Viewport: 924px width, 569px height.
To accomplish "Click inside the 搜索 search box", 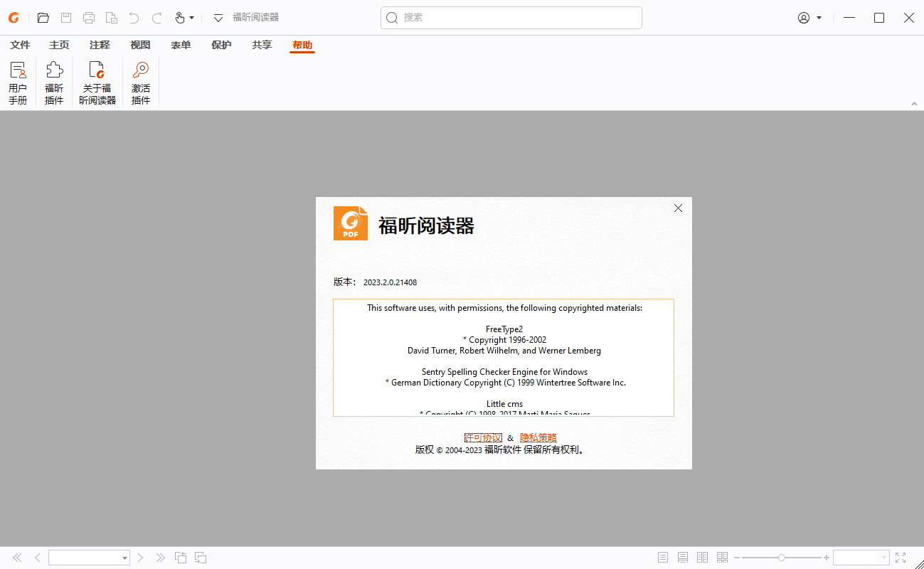I will tap(511, 17).
